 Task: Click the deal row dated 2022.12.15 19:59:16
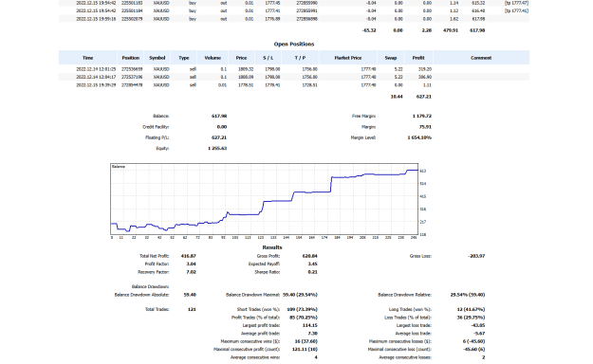point(294,19)
